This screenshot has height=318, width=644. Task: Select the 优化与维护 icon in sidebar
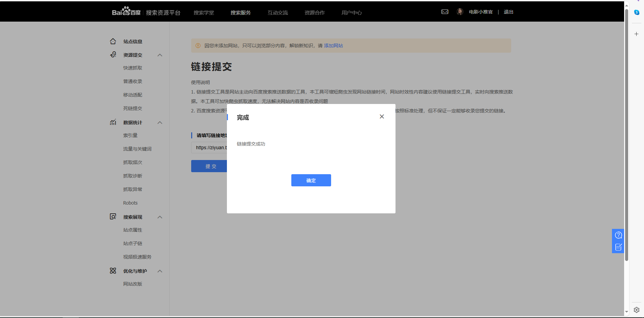pos(113,270)
